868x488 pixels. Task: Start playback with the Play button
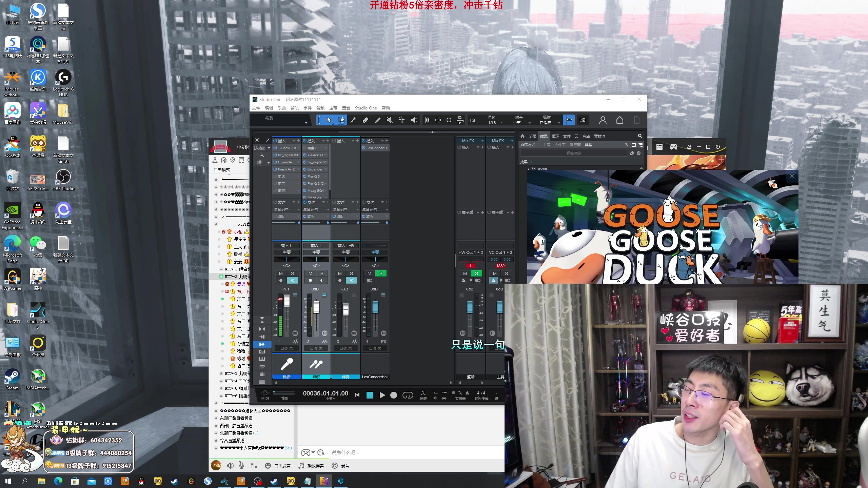[x=382, y=395]
